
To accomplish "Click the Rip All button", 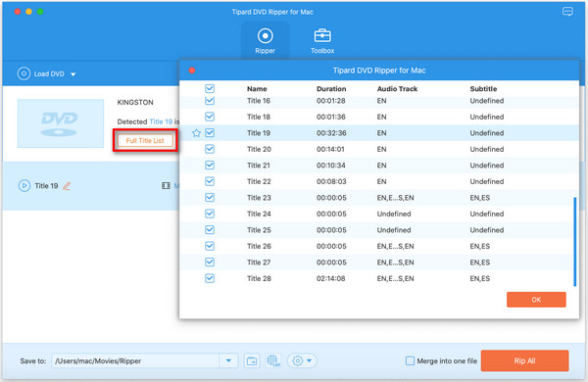I will pos(524,360).
